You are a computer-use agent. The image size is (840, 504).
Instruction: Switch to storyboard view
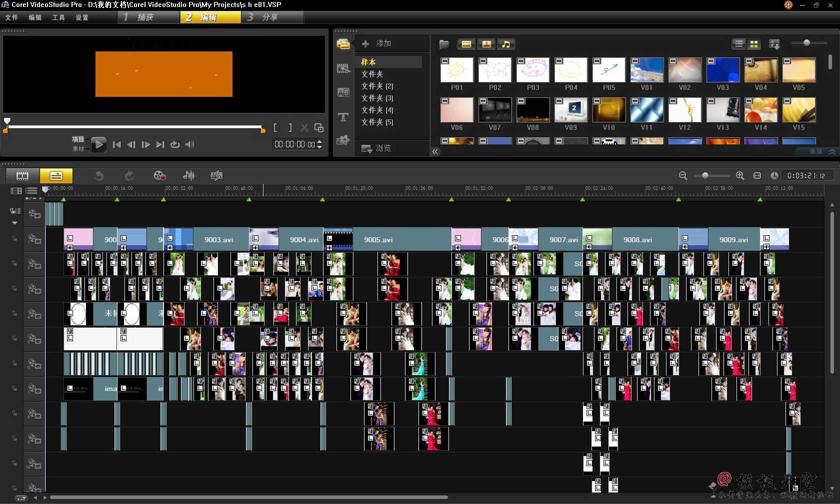pyautogui.click(x=22, y=175)
